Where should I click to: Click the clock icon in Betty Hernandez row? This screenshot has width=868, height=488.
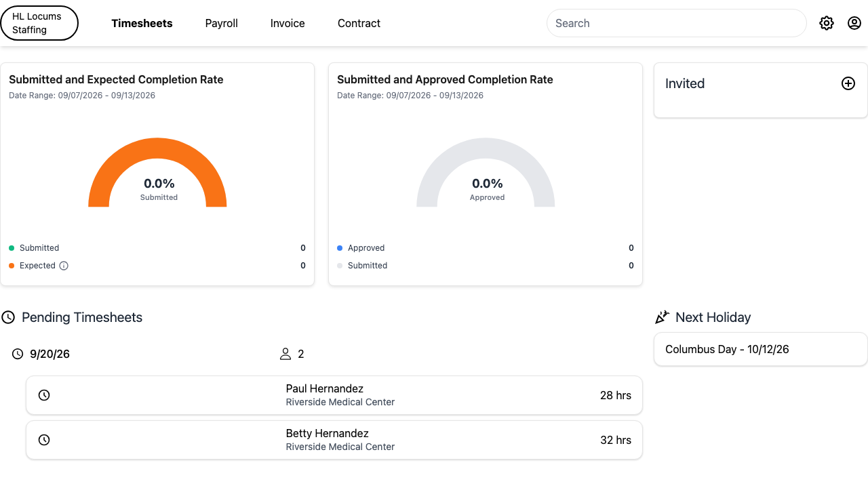[x=44, y=440]
